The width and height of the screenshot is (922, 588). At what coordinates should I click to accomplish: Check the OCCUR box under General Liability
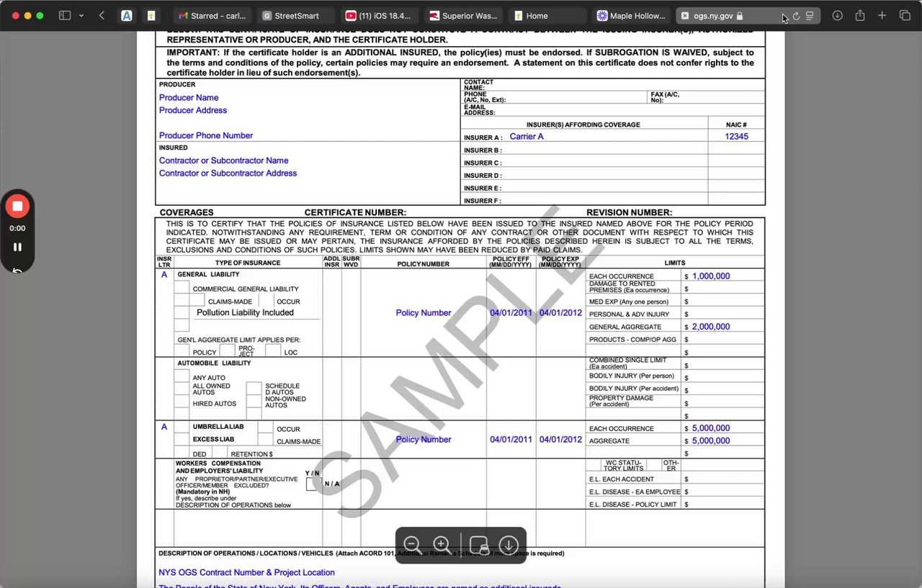point(267,299)
